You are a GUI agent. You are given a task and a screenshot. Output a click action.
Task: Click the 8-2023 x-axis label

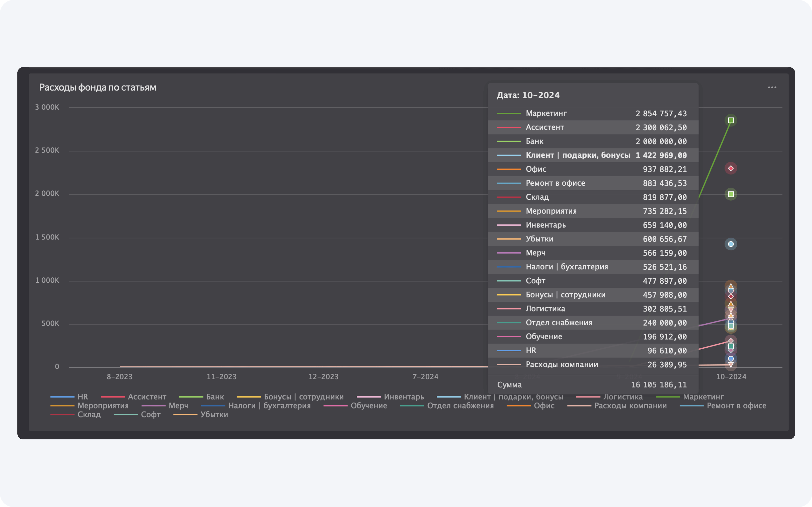click(x=119, y=377)
